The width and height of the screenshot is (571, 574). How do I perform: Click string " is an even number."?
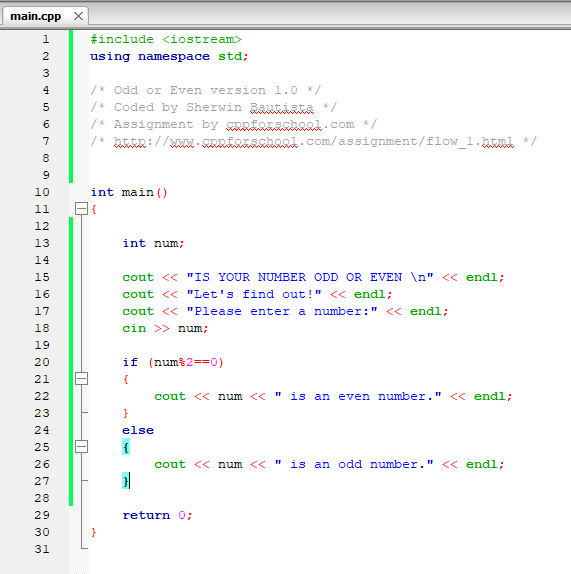click(x=358, y=396)
